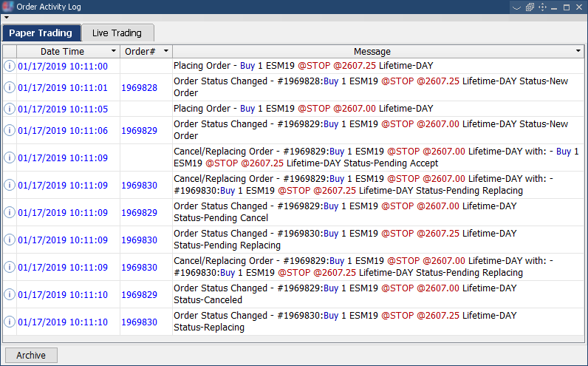Click the 10:11:09 timestamp in Status-Pending Cancel row
The height and width of the screenshot is (366, 588).
point(63,212)
